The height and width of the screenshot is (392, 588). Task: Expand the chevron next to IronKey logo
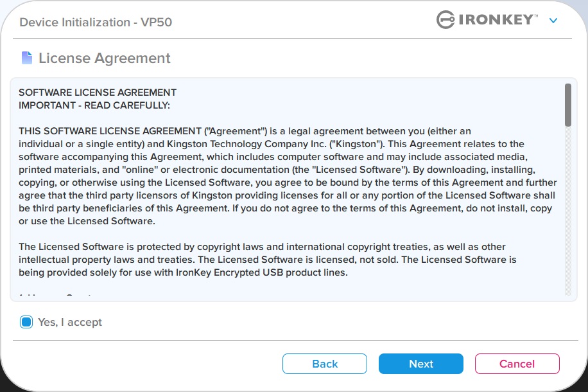coord(553,21)
